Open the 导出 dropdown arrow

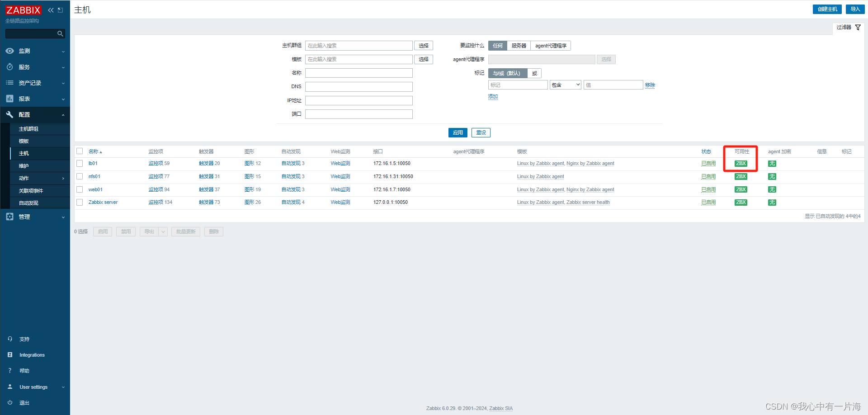pyautogui.click(x=163, y=231)
